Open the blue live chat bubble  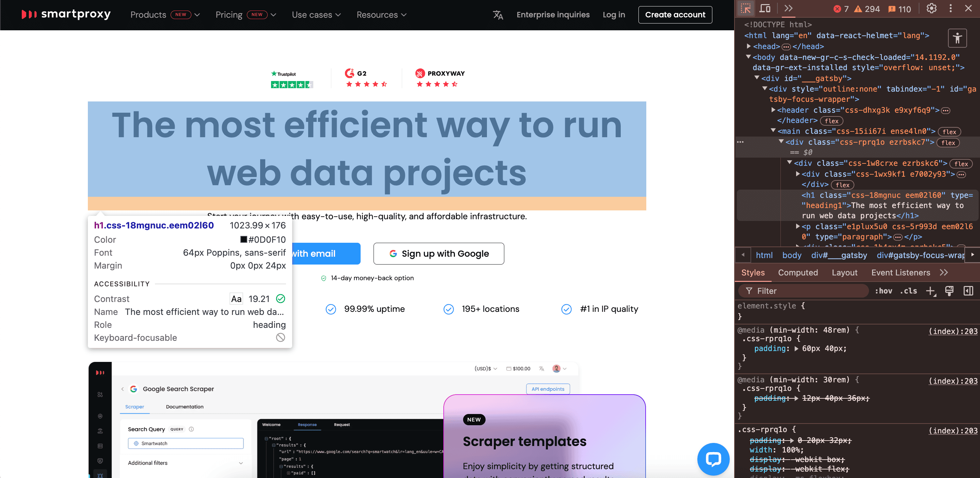[713, 459]
